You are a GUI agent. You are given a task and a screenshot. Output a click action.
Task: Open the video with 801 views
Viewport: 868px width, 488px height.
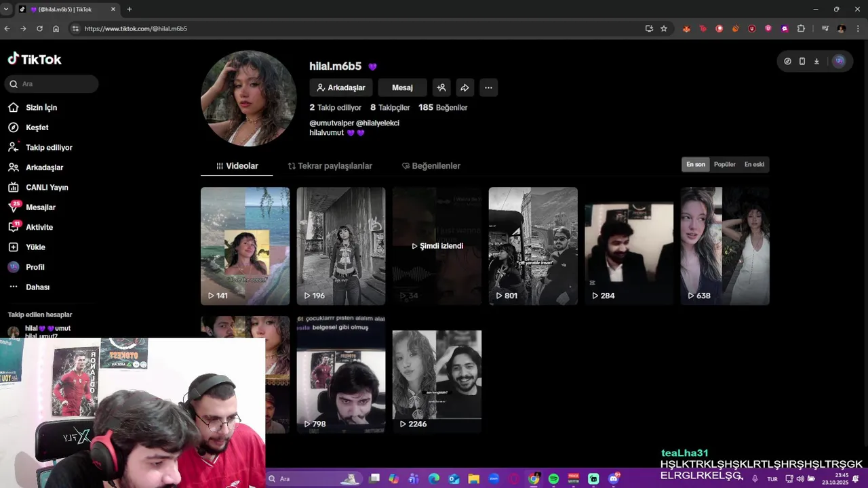pyautogui.click(x=533, y=246)
